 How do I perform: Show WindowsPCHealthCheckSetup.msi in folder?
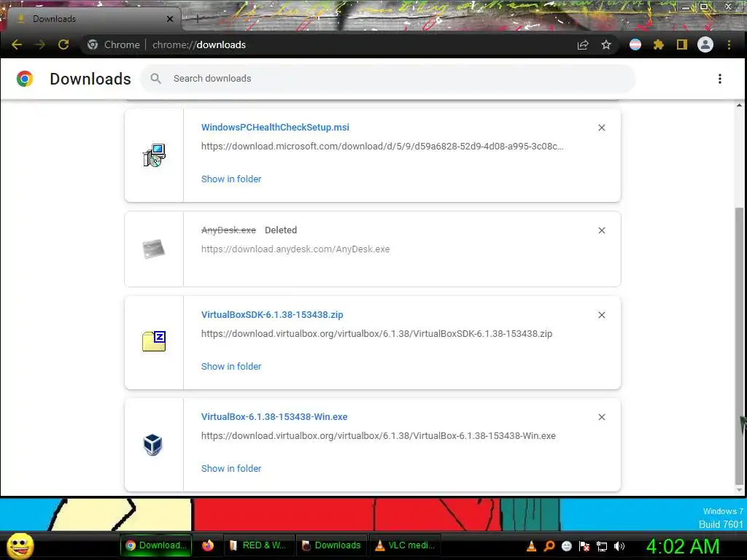[x=231, y=179]
